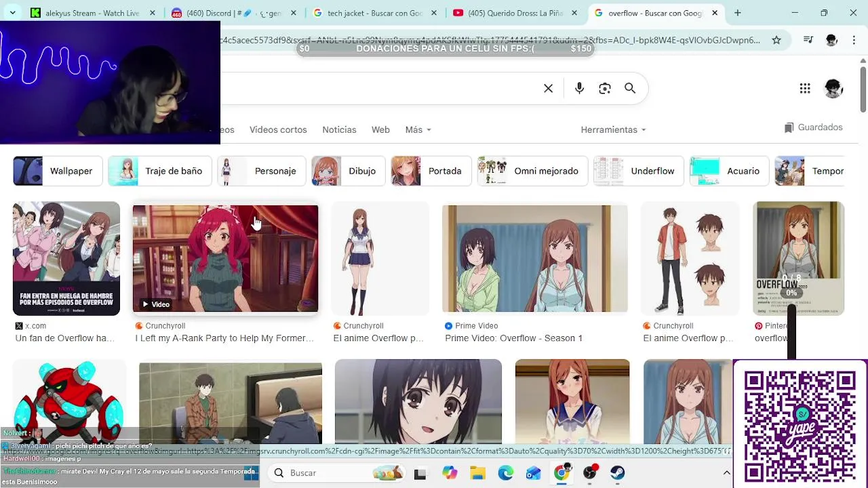Apply the Personaje filter chip
Image resolution: width=868 pixels, height=488 pixels.
click(262, 171)
